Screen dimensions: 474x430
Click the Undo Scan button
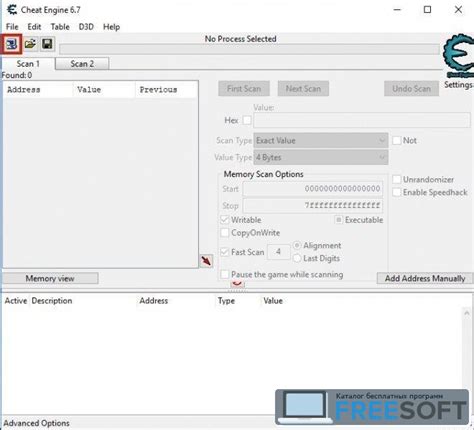[411, 88]
